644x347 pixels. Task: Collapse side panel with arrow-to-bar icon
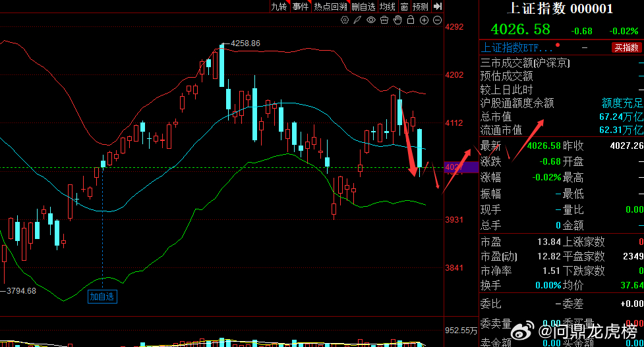[438, 6]
